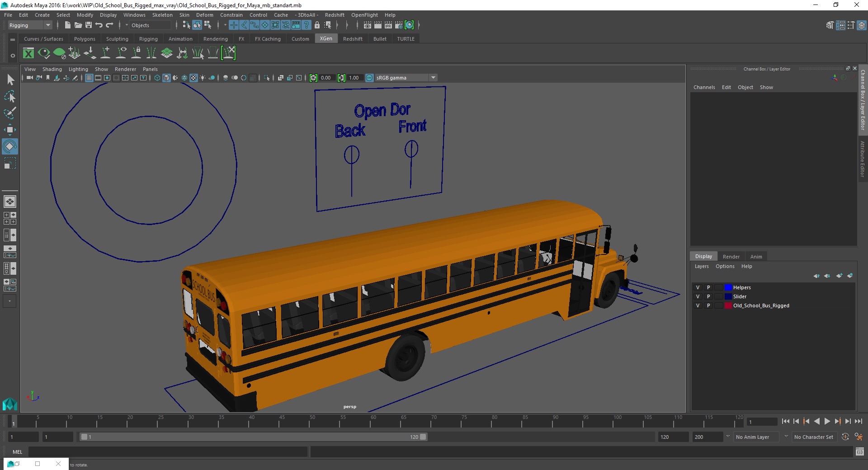Screen dimensions: 868x470
Task: Click the XGen clear preview leaf icon
Action: [59, 53]
